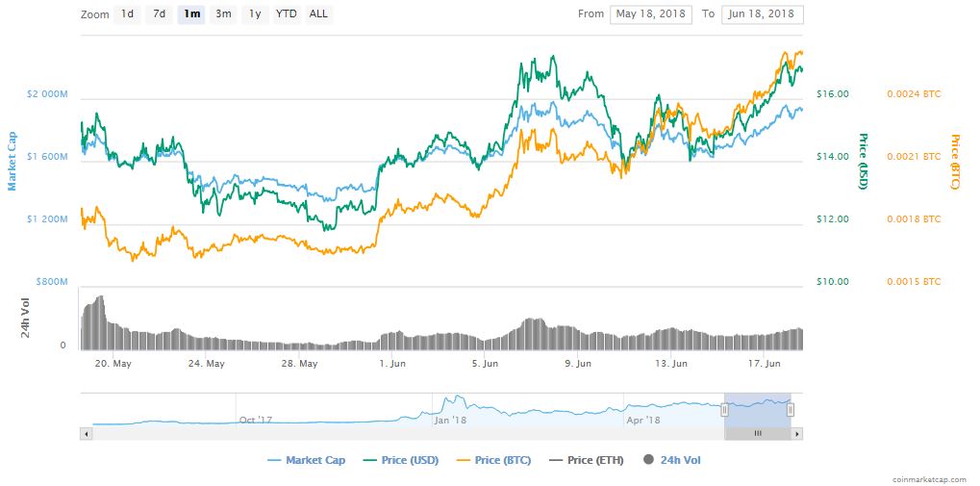The width and height of the screenshot is (980, 486).
Task: Click the YTD zoom button
Action: [287, 14]
